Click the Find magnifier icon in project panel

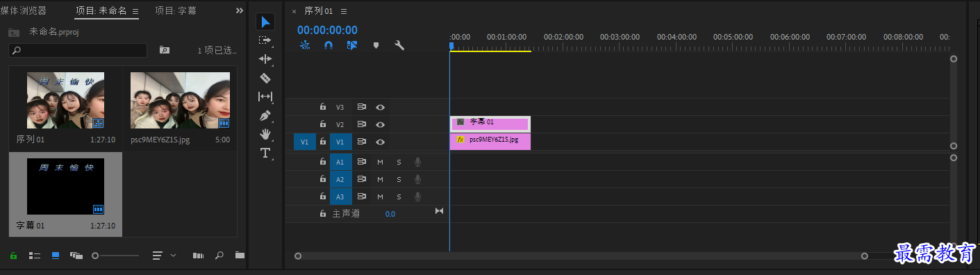[219, 256]
